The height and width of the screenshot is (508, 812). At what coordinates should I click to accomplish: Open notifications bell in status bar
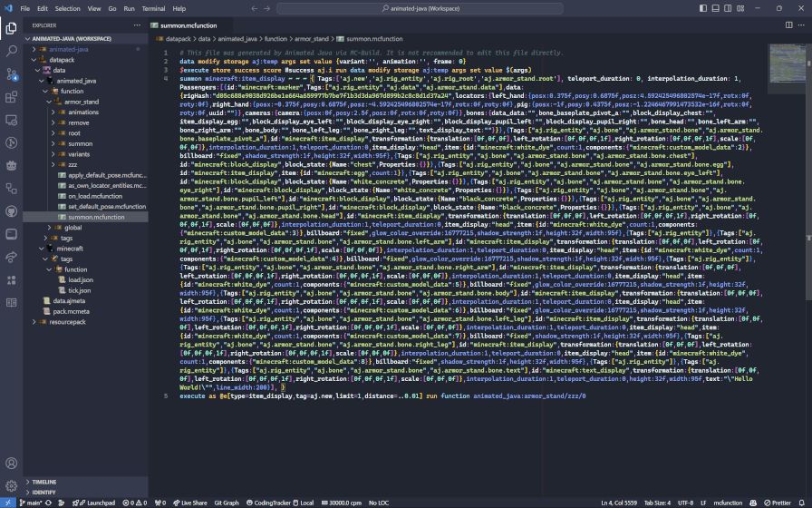point(802,503)
